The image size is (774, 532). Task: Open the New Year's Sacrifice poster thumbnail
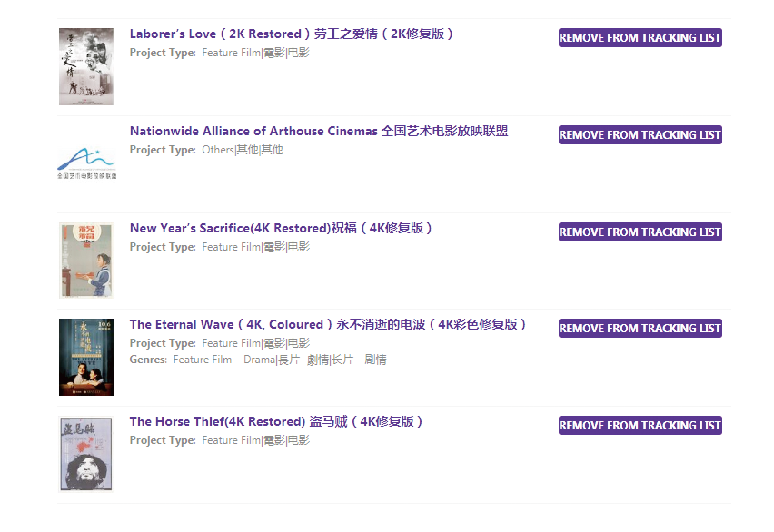pos(86,260)
